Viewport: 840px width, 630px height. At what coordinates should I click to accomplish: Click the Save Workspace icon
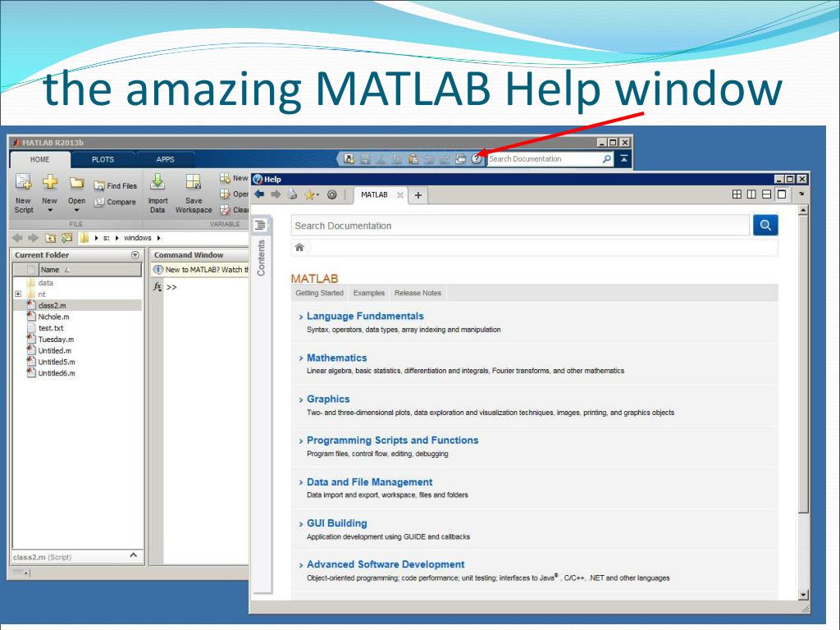pos(194,182)
